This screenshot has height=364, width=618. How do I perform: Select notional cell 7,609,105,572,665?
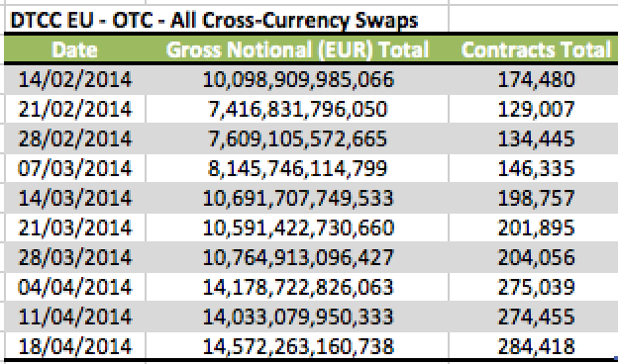[298, 138]
